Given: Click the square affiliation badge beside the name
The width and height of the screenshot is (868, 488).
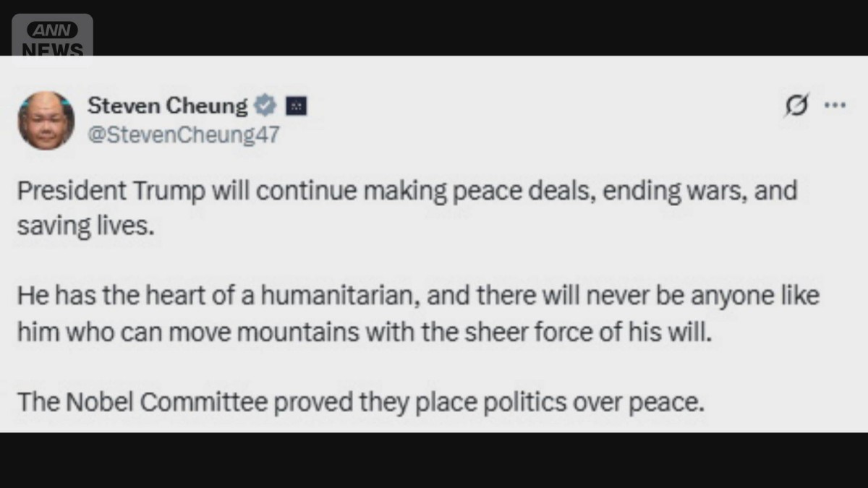Looking at the screenshot, I should pyautogui.click(x=296, y=107).
